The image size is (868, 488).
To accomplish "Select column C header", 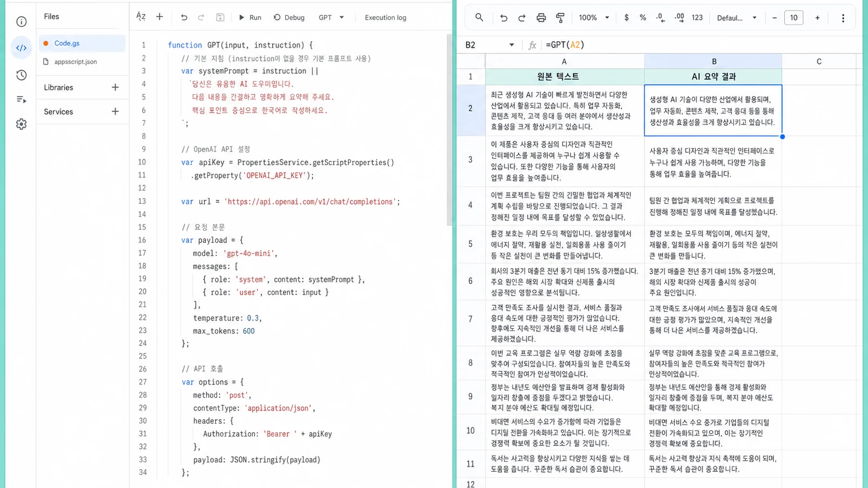I will pos(819,61).
